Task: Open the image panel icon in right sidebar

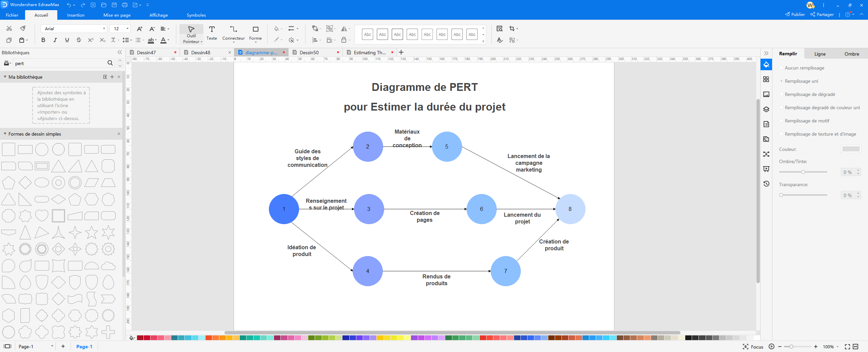Action: [766, 94]
